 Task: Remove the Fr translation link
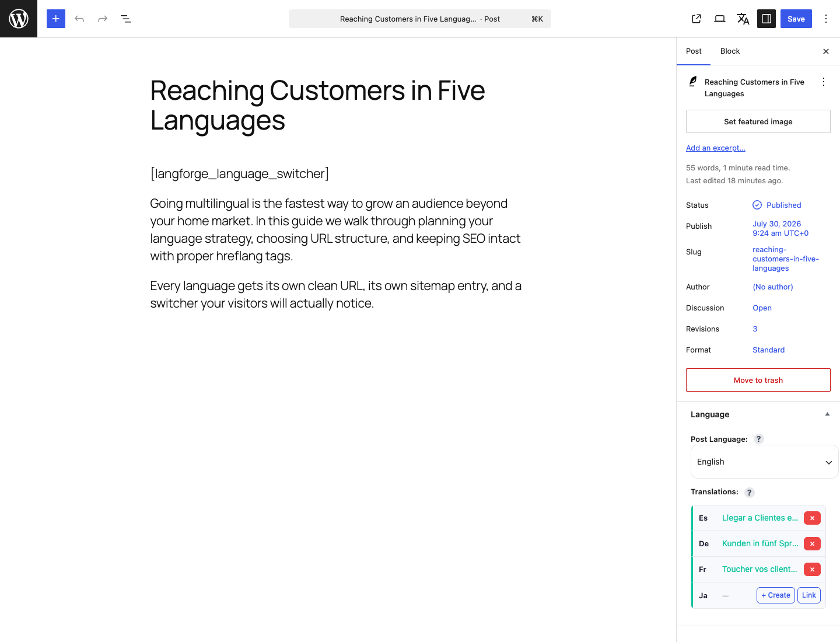tap(812, 569)
